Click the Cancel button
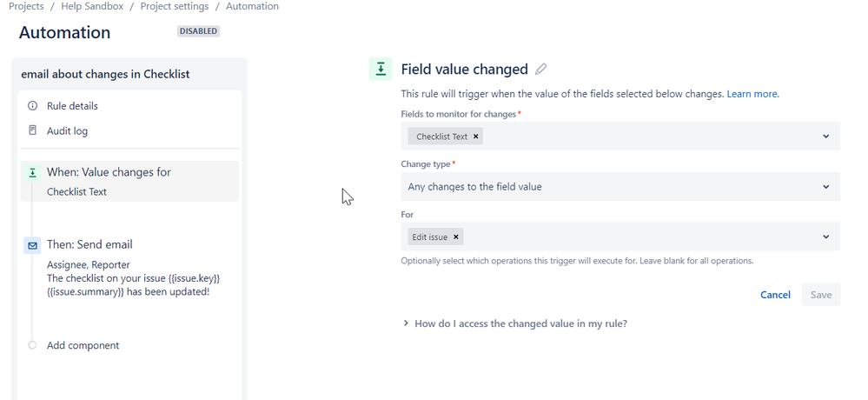 click(x=775, y=295)
